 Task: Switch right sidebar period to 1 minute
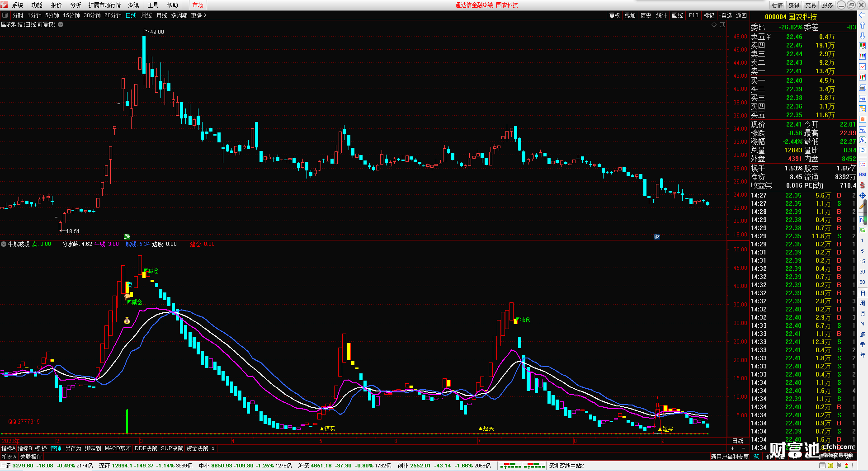[x=862, y=240]
